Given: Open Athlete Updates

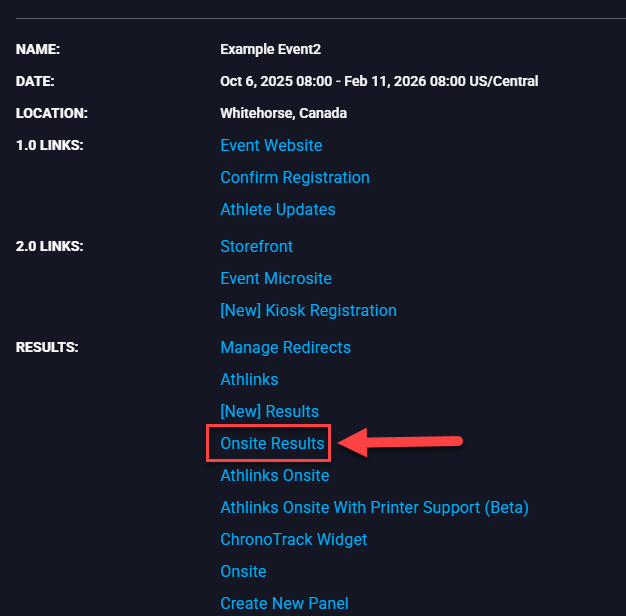Looking at the screenshot, I should (x=278, y=210).
